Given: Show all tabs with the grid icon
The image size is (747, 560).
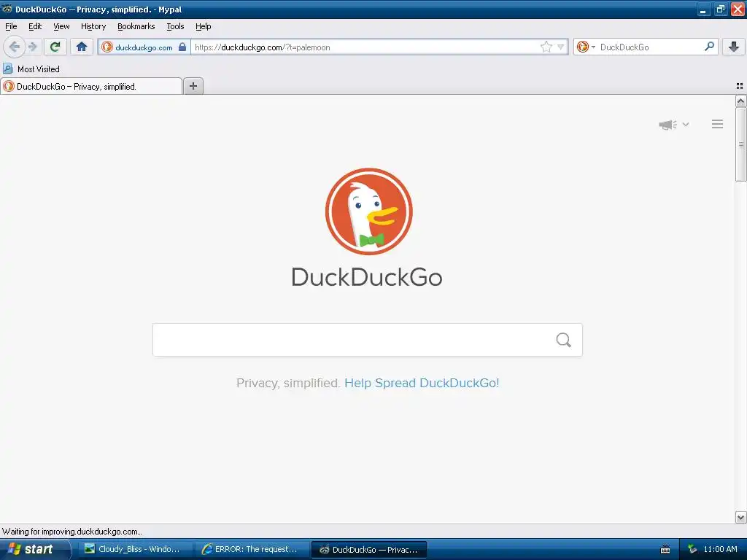Looking at the screenshot, I should click(x=740, y=86).
